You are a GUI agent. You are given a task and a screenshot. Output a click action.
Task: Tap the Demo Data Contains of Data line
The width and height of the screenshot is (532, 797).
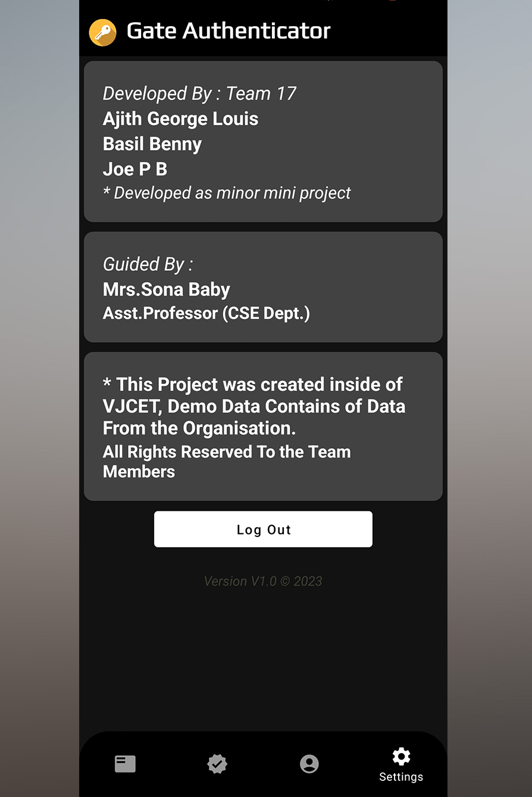(x=254, y=407)
